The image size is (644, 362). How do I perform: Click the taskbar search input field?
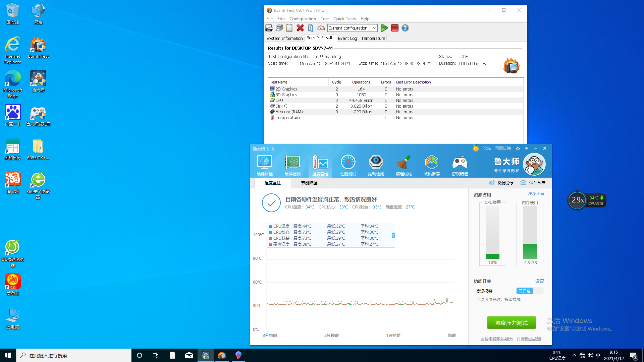74,355
